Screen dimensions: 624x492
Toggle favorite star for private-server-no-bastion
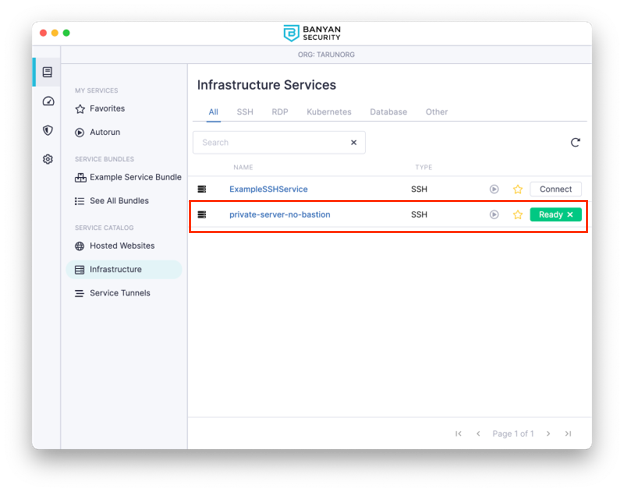coord(518,215)
